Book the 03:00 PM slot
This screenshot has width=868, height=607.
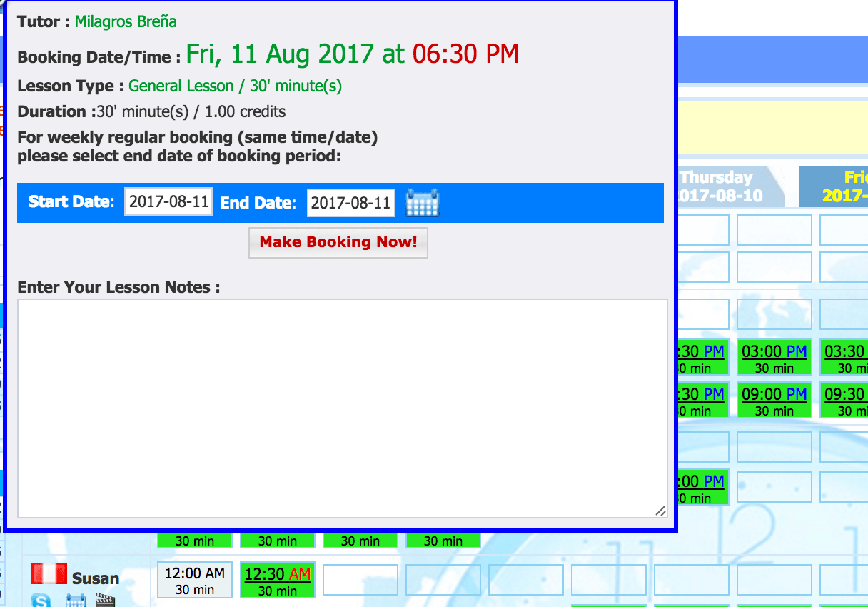[x=774, y=358]
